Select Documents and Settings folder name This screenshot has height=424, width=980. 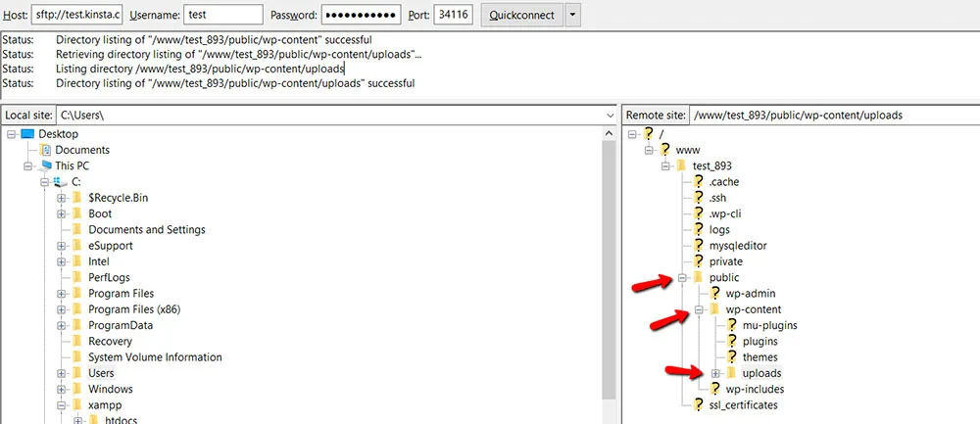147,230
